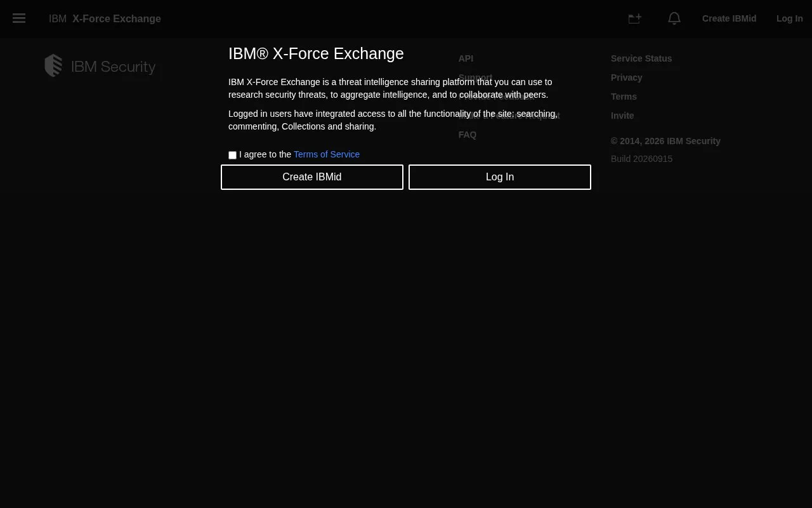Go to X-Force Exchange home title
This screenshot has height=508, width=812.
pyautogui.click(x=105, y=18)
